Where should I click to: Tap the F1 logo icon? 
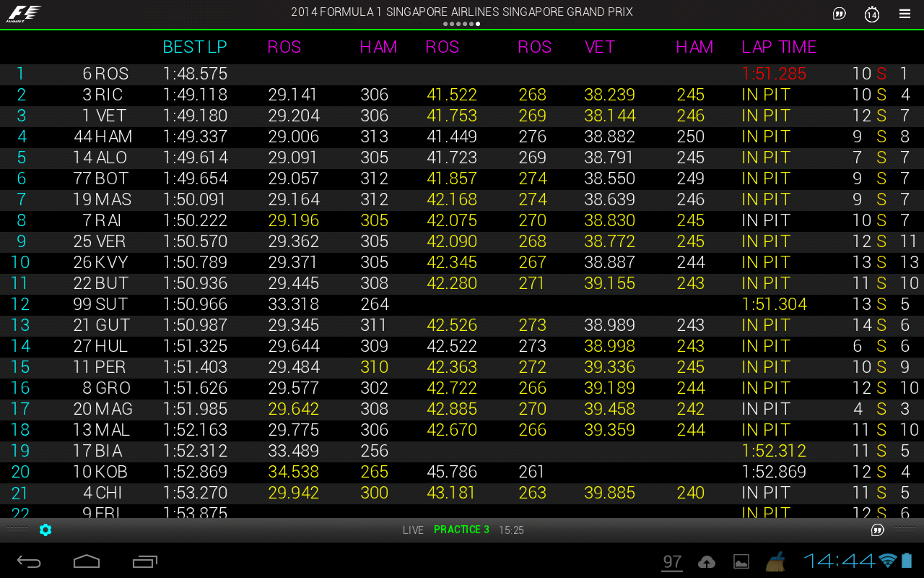coord(24,14)
